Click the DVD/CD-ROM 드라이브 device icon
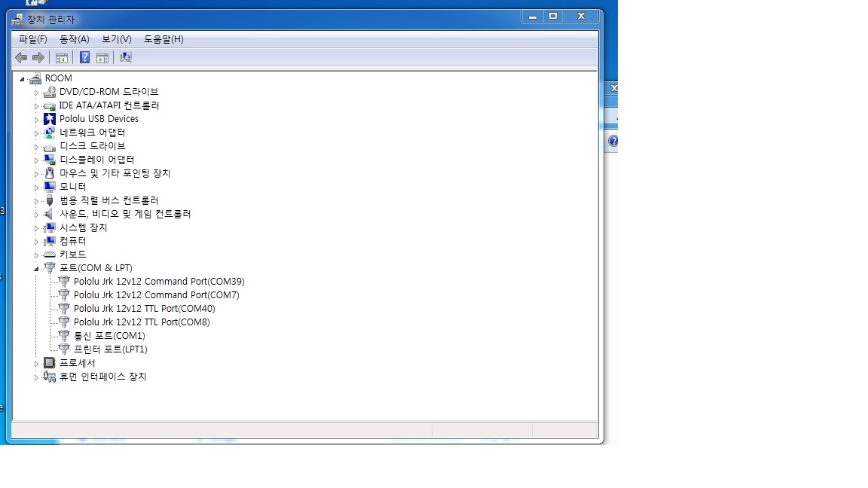This screenshot has height=488, width=868. (49, 92)
